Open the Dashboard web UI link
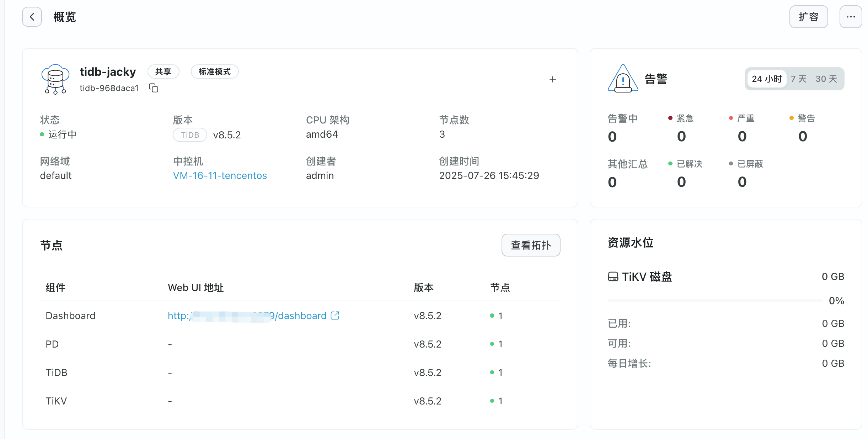 click(247, 316)
